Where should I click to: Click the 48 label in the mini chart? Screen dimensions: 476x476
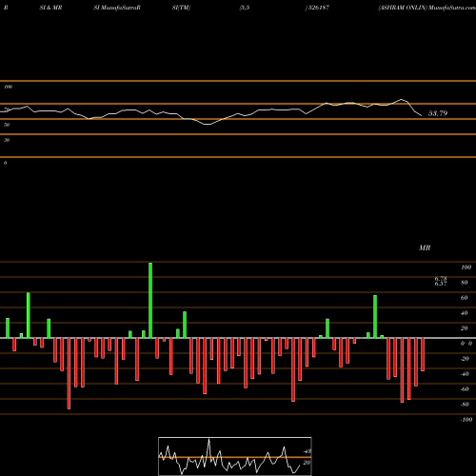pyautogui.click(x=307, y=451)
